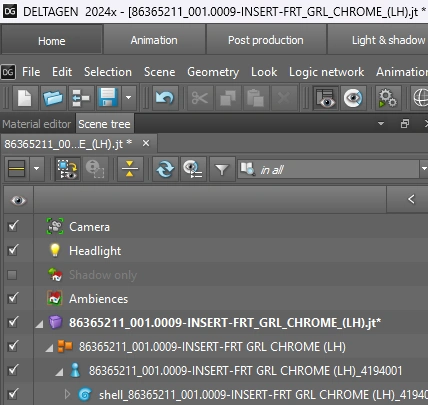Click the Cut scissors icon
Screen dimensions: 428x405
coord(200,98)
